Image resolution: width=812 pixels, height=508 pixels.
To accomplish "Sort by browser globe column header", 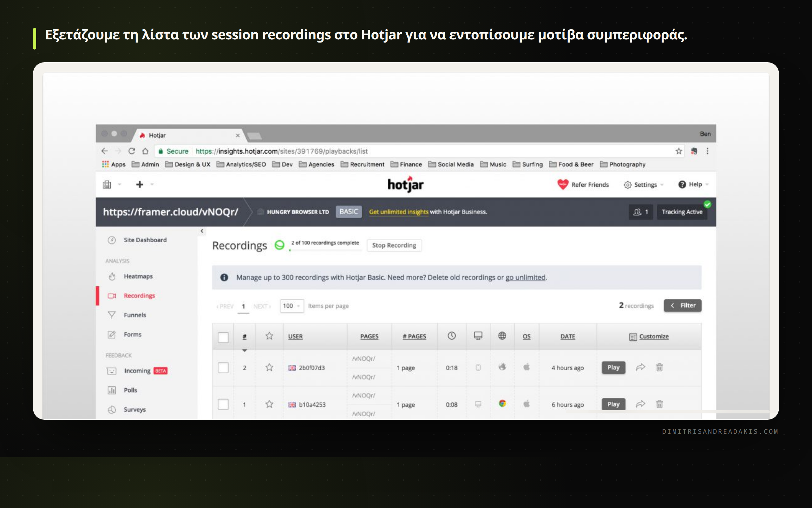I will (x=502, y=336).
